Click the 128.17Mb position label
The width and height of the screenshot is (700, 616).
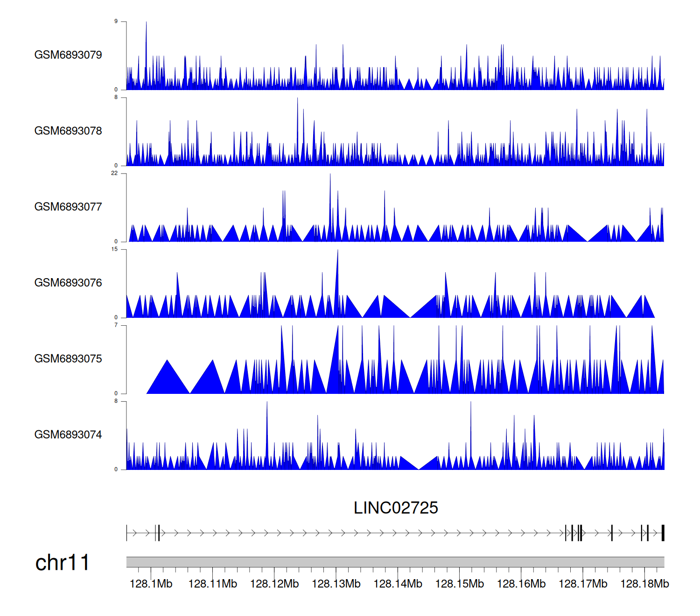coord(583,584)
